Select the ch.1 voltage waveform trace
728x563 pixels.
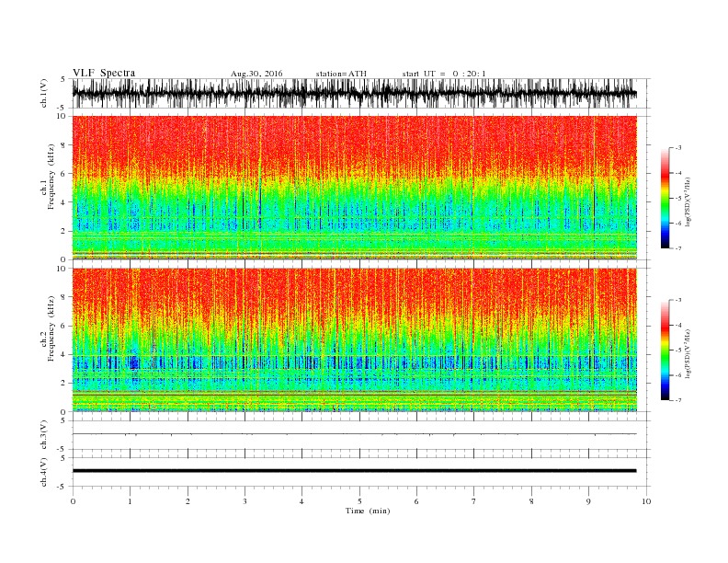[x=354, y=93]
